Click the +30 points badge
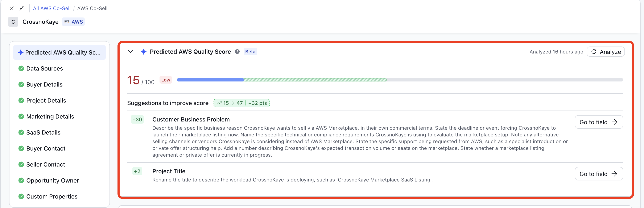This screenshot has height=208, width=644. point(137,119)
